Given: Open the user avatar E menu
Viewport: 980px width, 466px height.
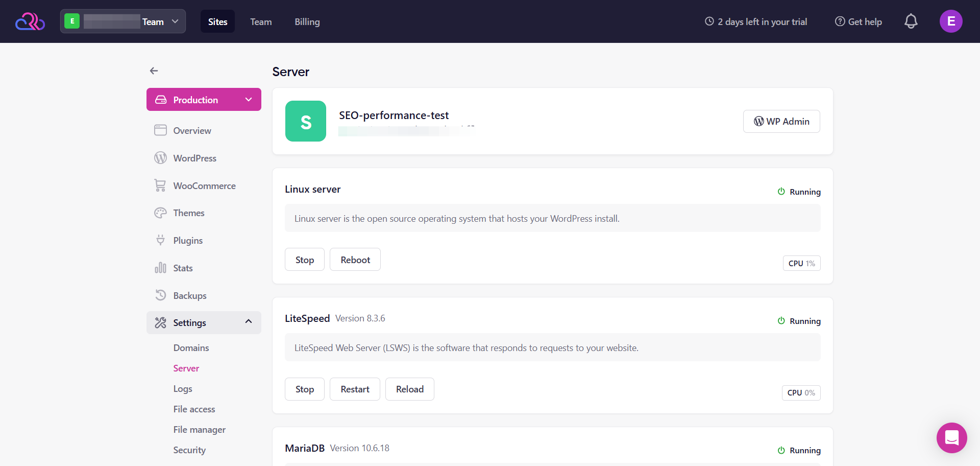Looking at the screenshot, I should [x=951, y=21].
